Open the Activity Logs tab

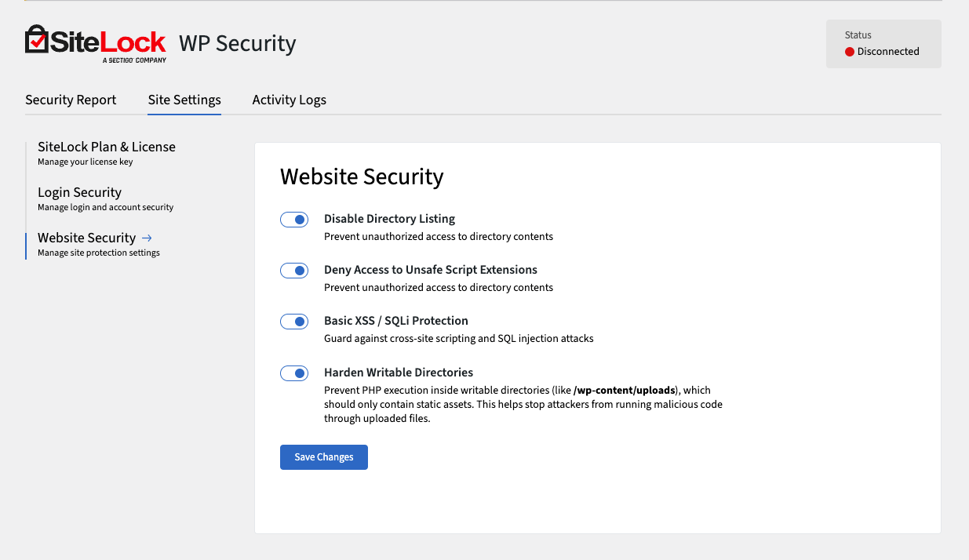289,100
